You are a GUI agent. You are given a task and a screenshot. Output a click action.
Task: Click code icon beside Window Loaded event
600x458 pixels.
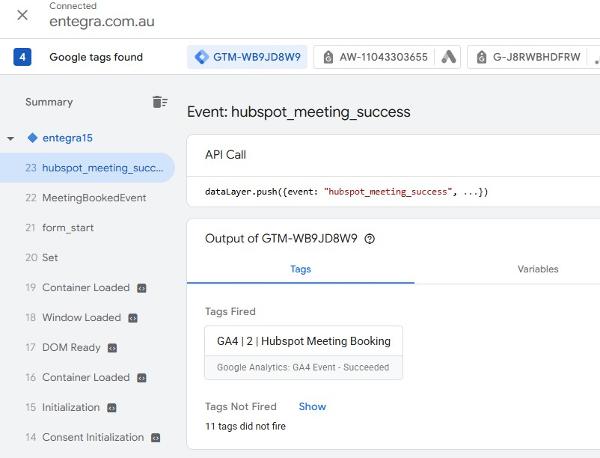pyautogui.click(x=132, y=318)
